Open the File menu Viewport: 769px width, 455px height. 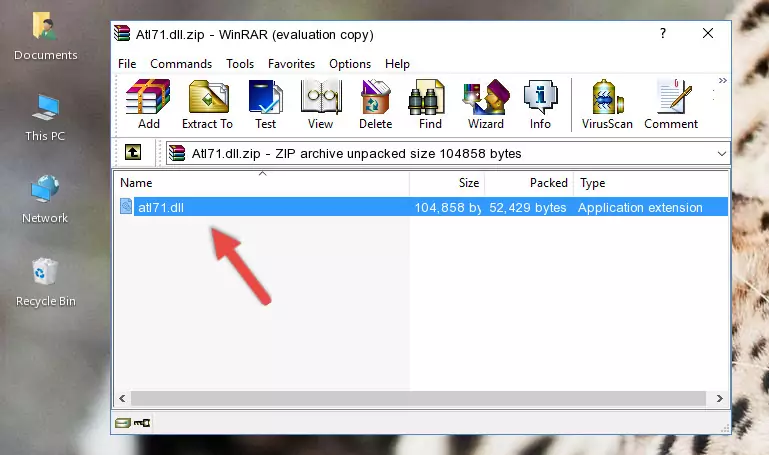coord(127,64)
